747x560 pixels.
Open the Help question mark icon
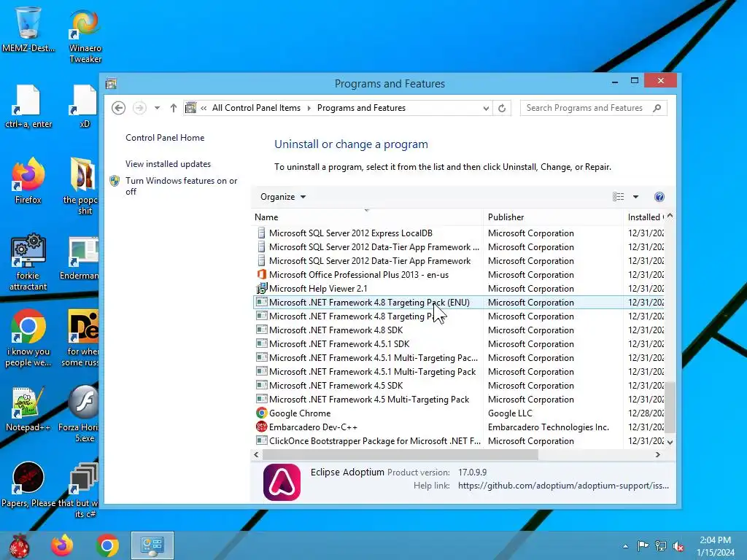659,197
